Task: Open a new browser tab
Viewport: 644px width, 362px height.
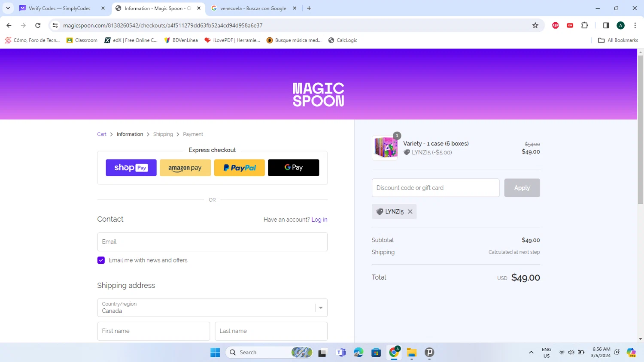Action: [309, 8]
